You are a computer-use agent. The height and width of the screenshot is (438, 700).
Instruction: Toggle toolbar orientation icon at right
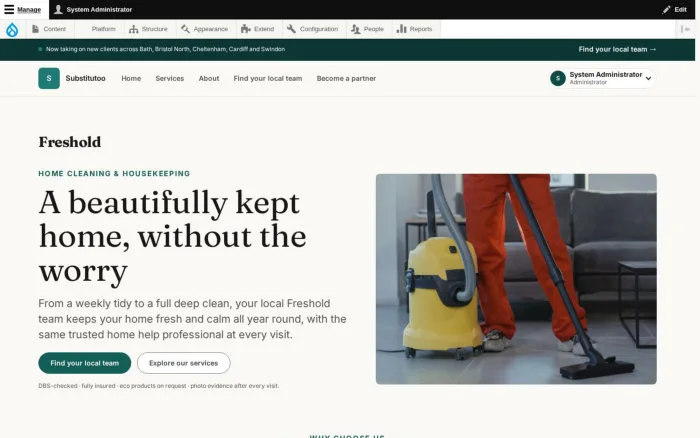click(685, 29)
